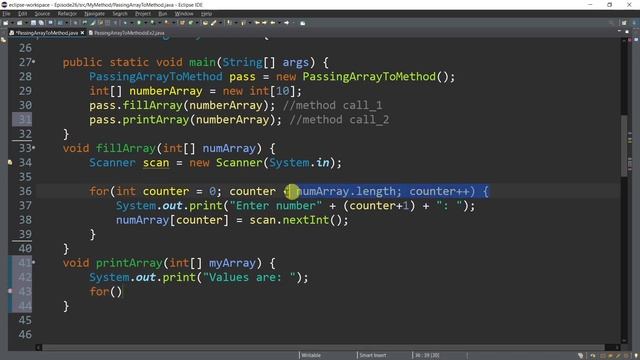
Task: Open the terminal toolbar icon
Action: [51, 23]
